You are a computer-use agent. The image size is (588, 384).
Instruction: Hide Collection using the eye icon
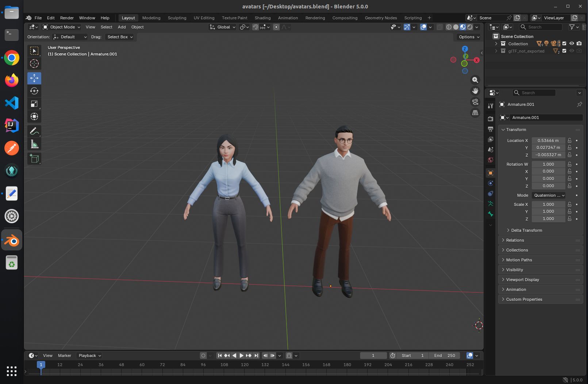pos(572,43)
